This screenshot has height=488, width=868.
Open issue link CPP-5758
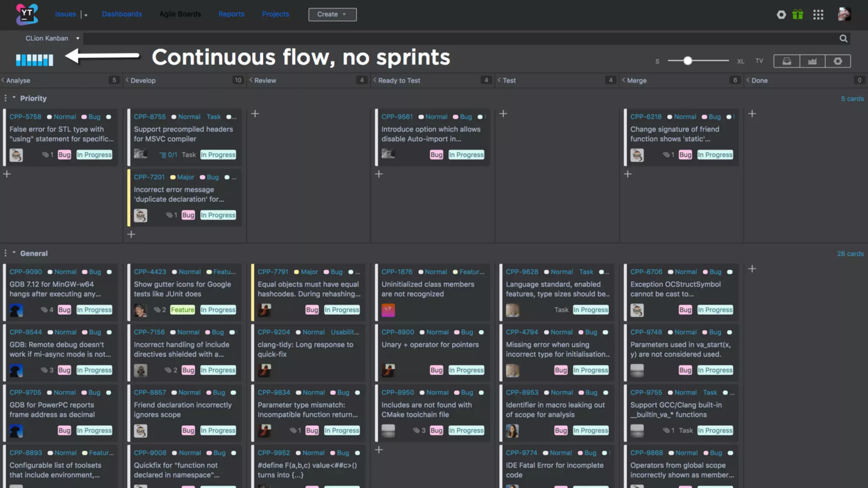[x=25, y=116]
